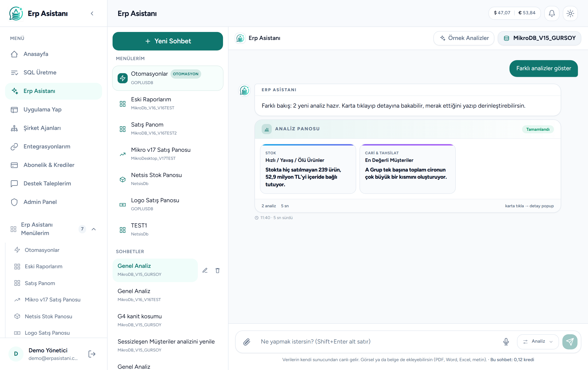Toggle the light/dark theme sun icon
588x370 pixels.
[570, 13]
